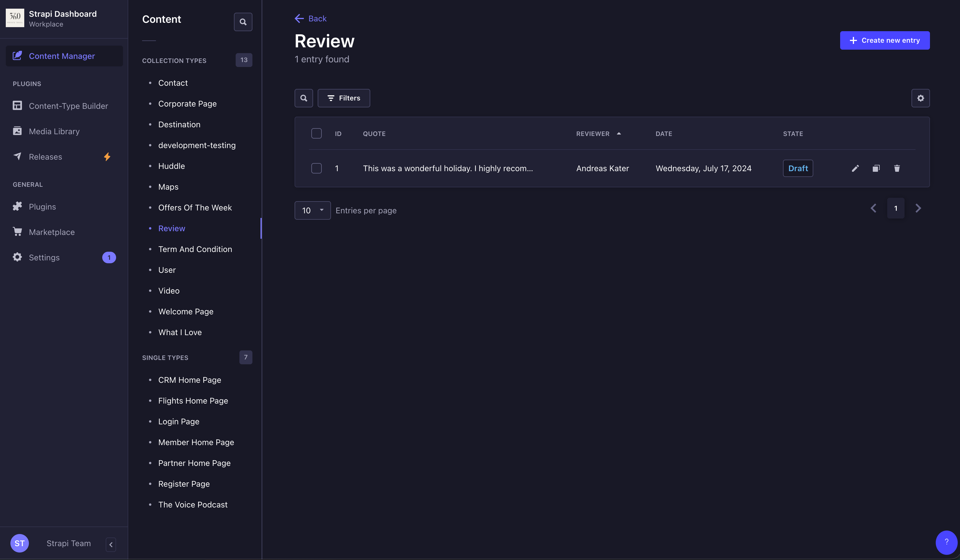960x560 pixels.
Task: Sort by Reviewer column arrow
Action: (619, 134)
